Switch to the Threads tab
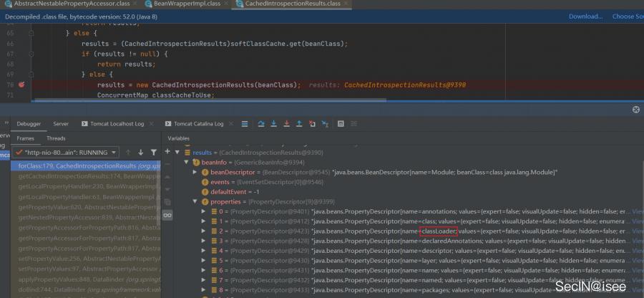 (x=56, y=138)
